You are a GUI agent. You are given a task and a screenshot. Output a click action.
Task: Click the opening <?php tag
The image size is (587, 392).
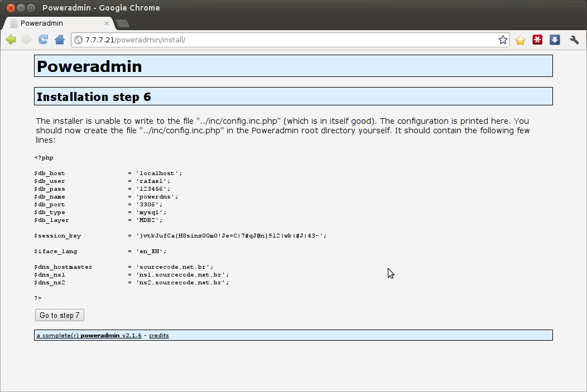(44, 158)
